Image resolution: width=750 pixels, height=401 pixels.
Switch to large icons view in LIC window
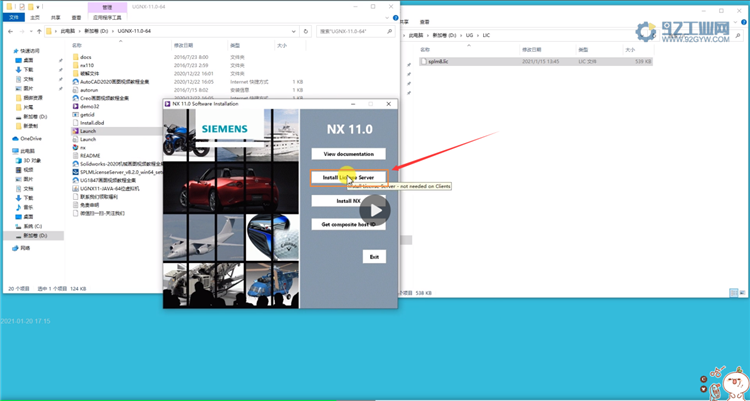[743, 293]
